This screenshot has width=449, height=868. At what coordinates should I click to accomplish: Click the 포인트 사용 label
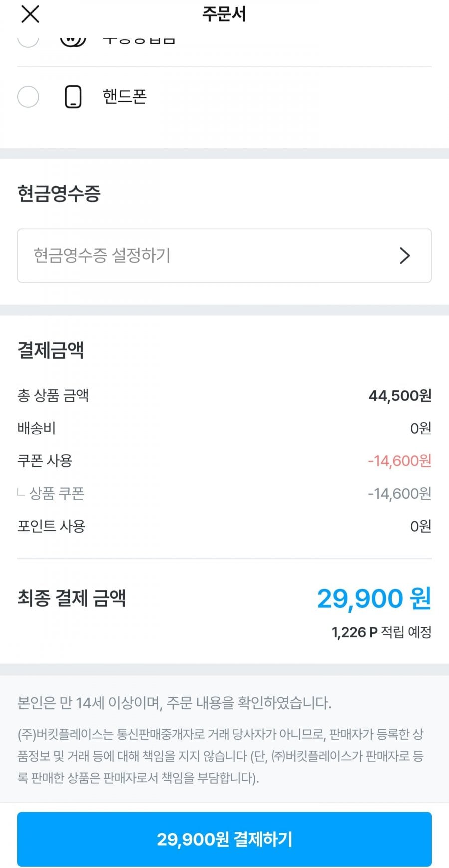coord(52,526)
